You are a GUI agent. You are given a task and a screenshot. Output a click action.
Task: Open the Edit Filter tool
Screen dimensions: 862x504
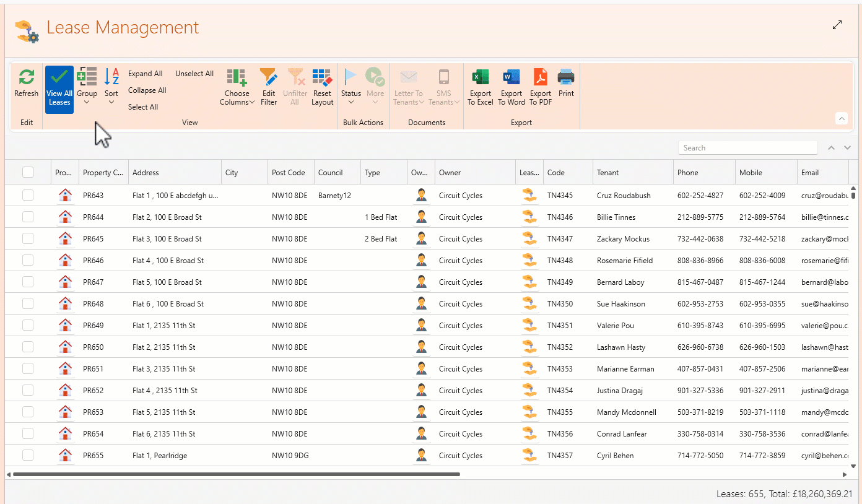point(269,77)
